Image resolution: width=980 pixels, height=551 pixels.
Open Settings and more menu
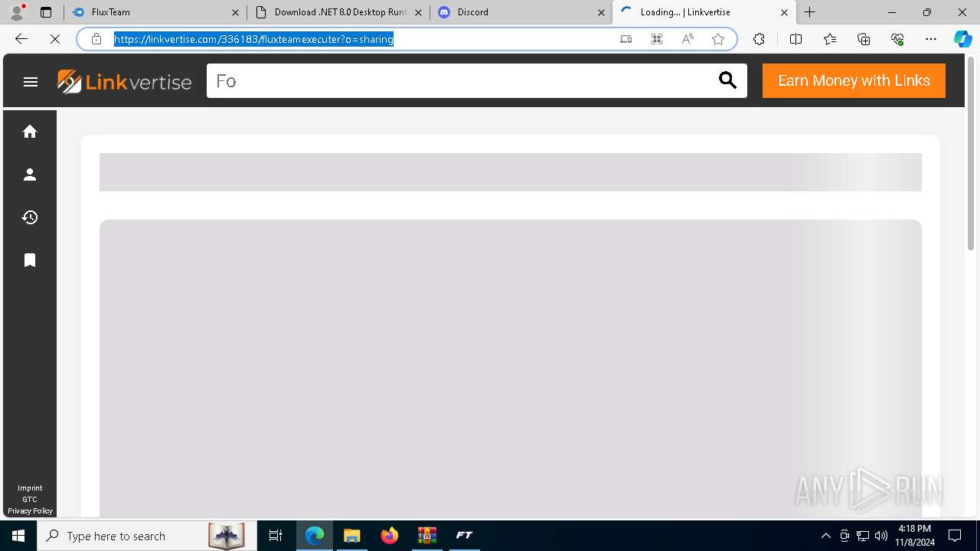click(931, 39)
